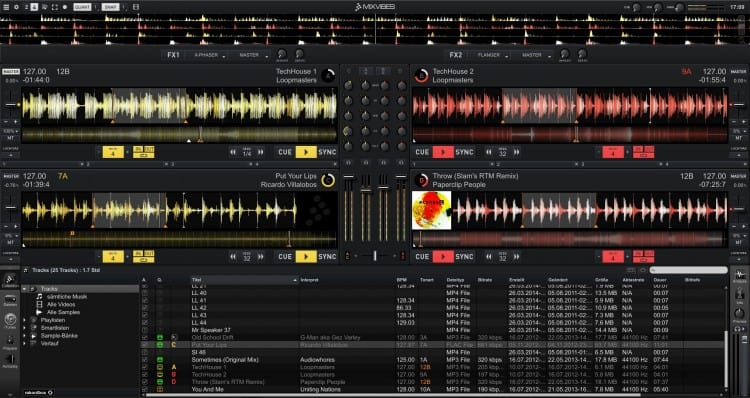Beat-jump forward on deck A
The image size is (750, 398).
[261, 152]
